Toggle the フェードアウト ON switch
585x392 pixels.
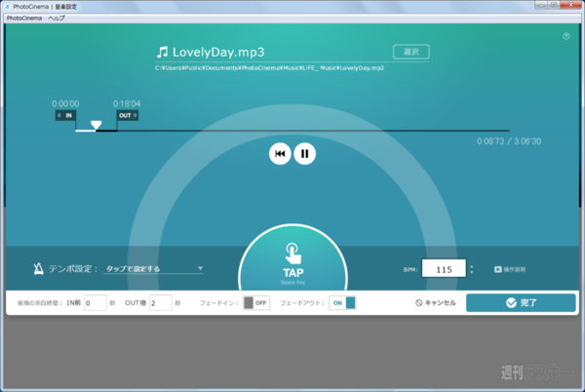[342, 303]
